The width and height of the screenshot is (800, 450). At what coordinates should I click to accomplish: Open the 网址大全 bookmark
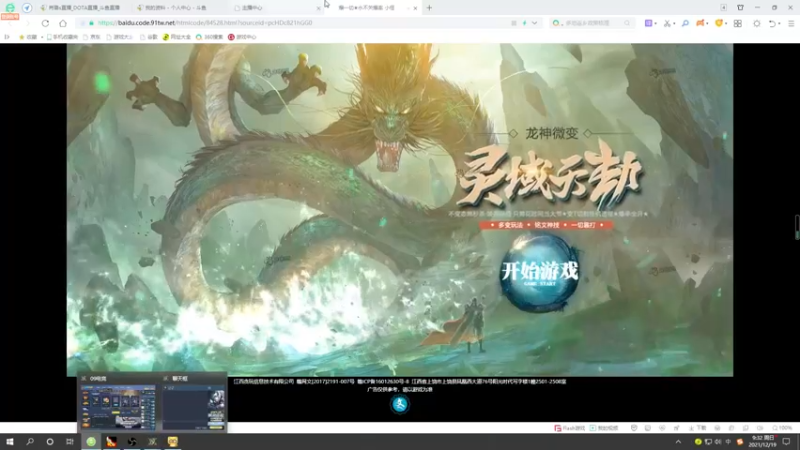(x=177, y=37)
